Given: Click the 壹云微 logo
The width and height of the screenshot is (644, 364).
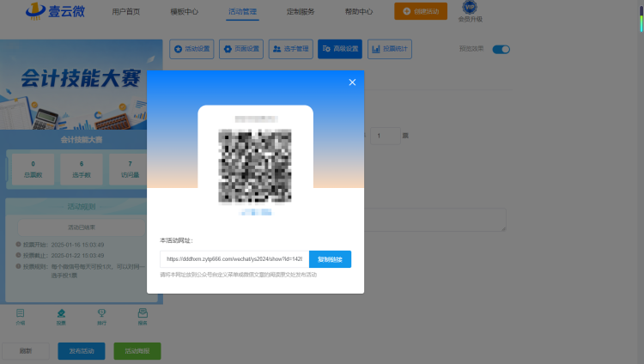Looking at the screenshot, I should (x=56, y=11).
